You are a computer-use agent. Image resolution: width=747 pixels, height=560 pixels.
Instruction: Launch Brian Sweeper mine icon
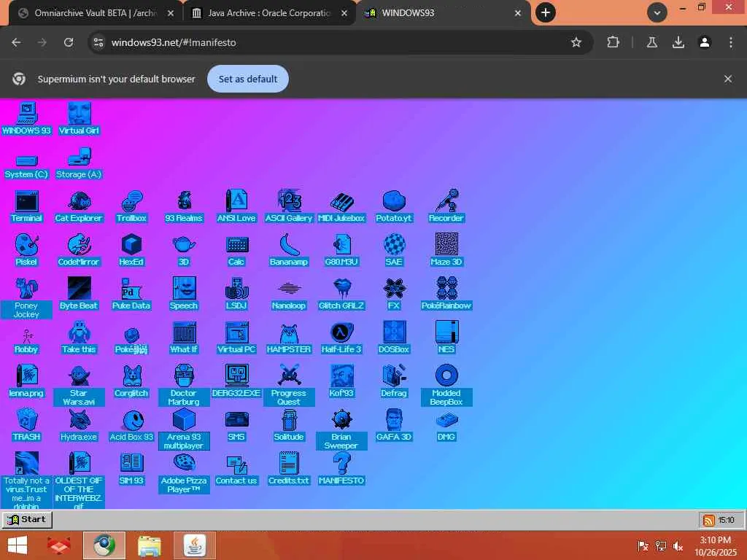[341, 429]
